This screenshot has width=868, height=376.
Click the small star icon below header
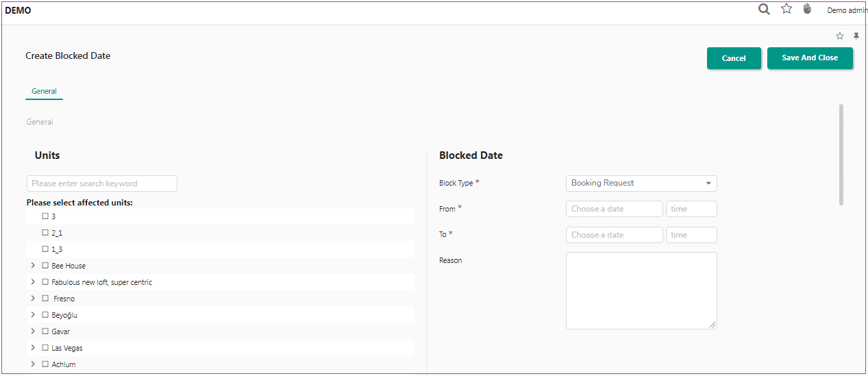coord(840,36)
